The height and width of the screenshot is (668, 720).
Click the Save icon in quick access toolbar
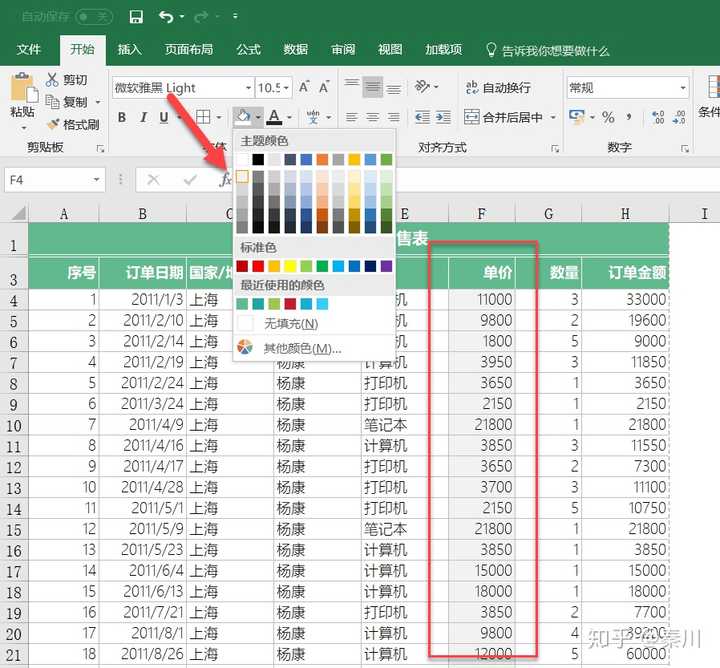(136, 17)
